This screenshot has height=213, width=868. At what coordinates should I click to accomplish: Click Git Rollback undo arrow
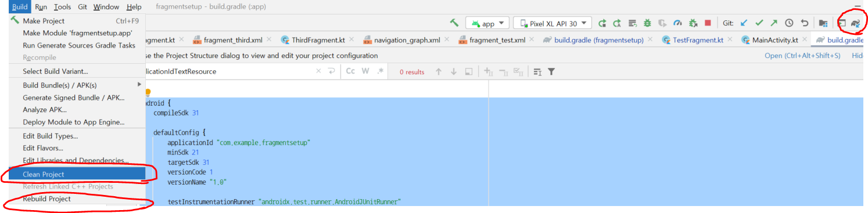click(804, 23)
